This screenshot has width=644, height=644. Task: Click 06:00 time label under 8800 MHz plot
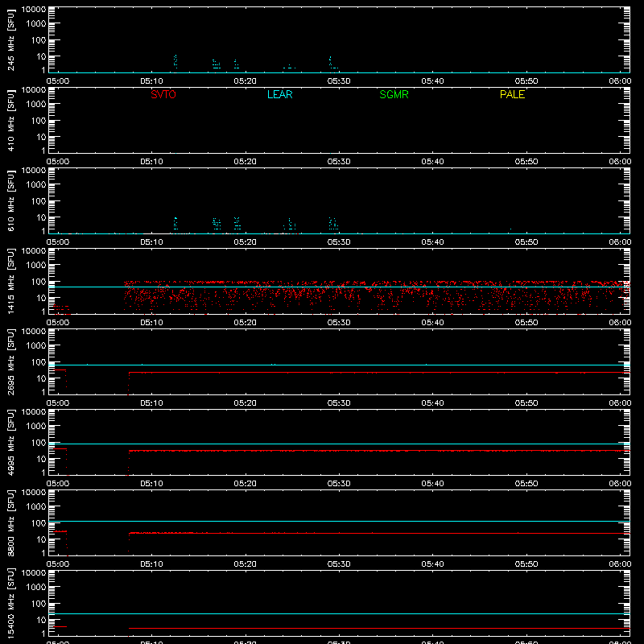click(620, 564)
